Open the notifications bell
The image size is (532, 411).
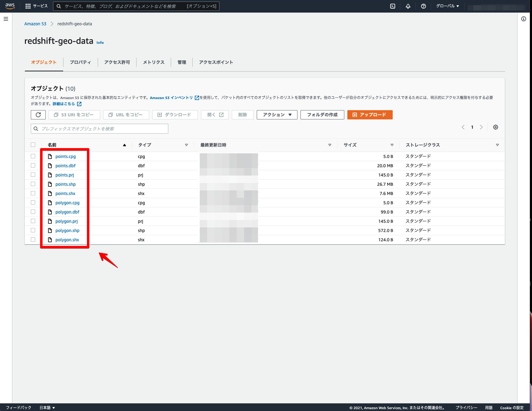(x=408, y=6)
